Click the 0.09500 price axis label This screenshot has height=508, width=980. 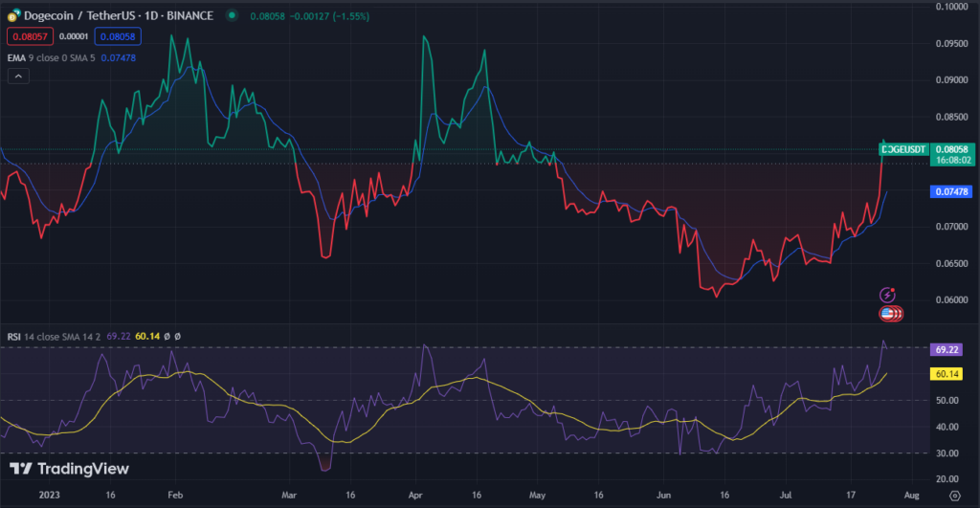pos(951,44)
